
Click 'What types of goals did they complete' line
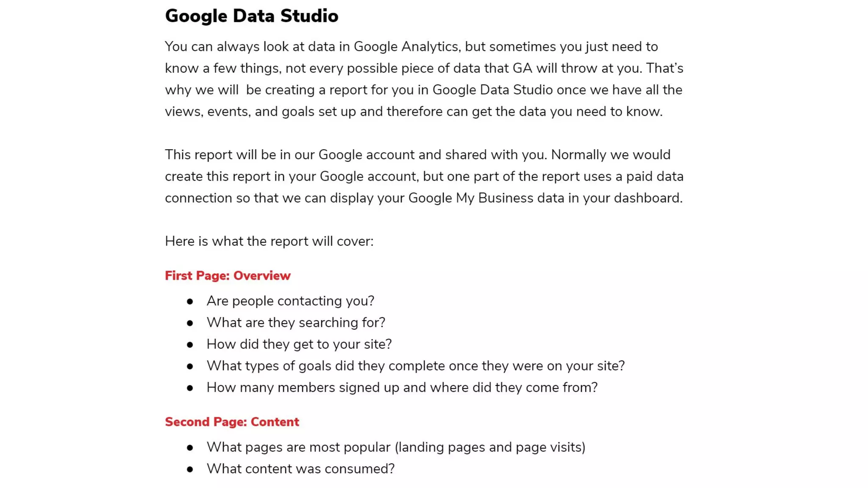[415, 366]
